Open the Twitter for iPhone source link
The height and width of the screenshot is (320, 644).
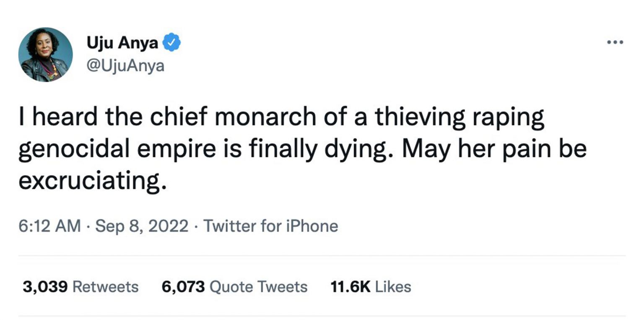271,226
